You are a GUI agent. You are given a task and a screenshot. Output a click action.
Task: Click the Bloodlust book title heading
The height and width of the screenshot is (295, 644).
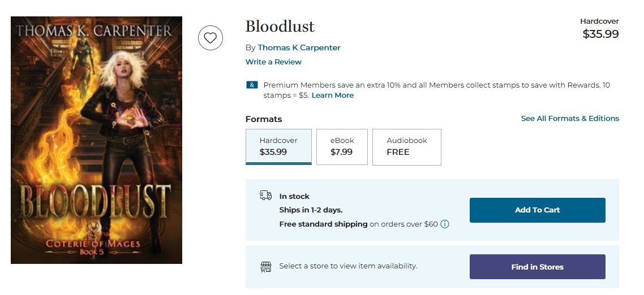pyautogui.click(x=280, y=26)
